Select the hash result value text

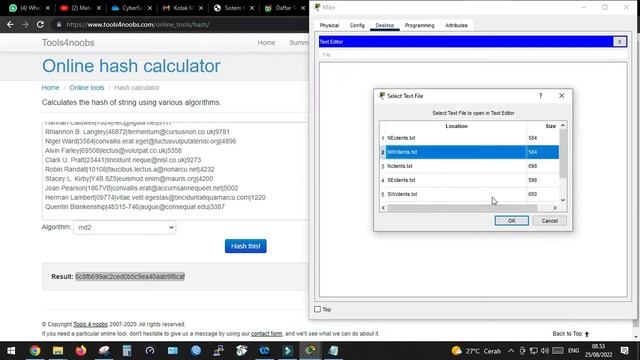130,276
